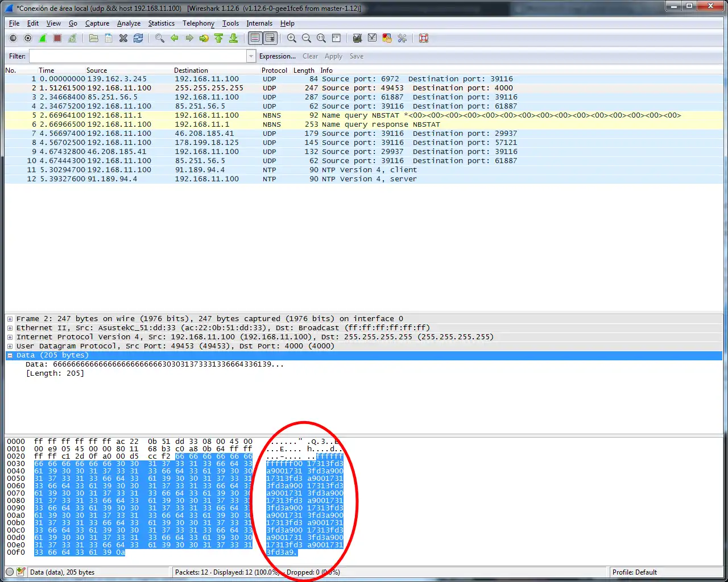Viewport: 728px width, 582px height.
Task: Open the View menu
Action: point(53,23)
